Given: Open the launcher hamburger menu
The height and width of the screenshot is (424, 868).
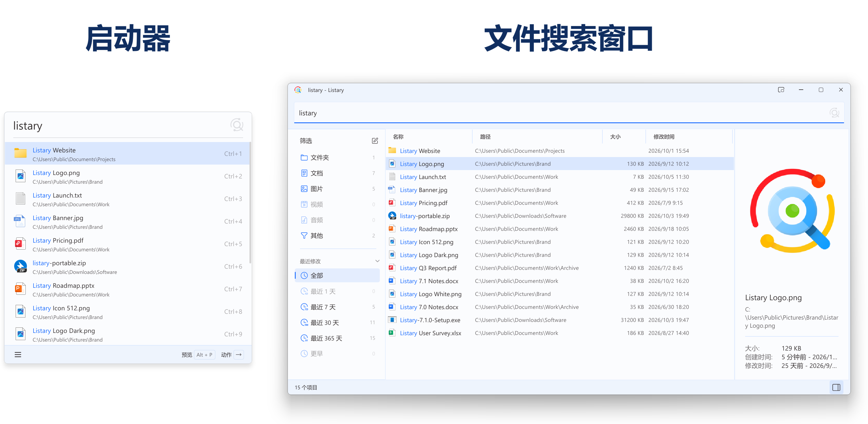Looking at the screenshot, I should click(x=18, y=355).
